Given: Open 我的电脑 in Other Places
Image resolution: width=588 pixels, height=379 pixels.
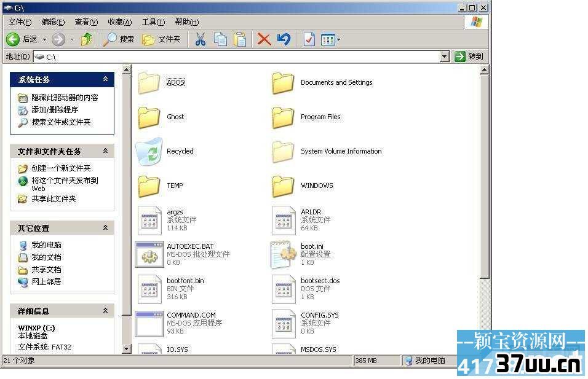Looking at the screenshot, I should (46, 245).
